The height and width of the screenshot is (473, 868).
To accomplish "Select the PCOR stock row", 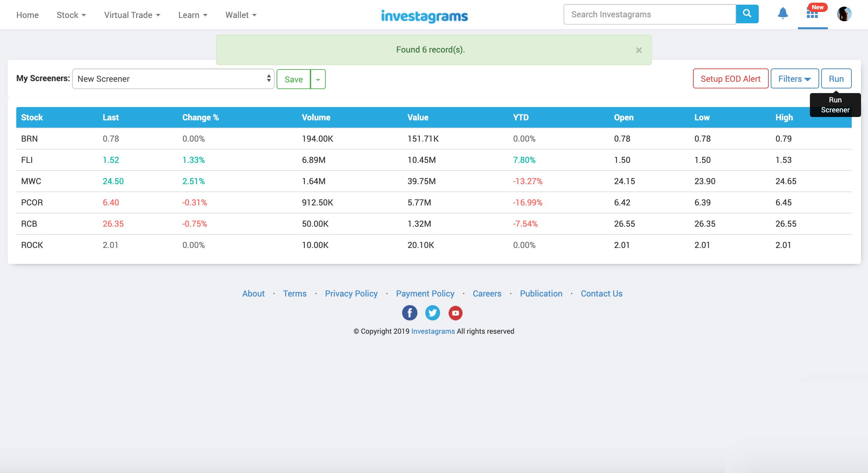I will (434, 202).
